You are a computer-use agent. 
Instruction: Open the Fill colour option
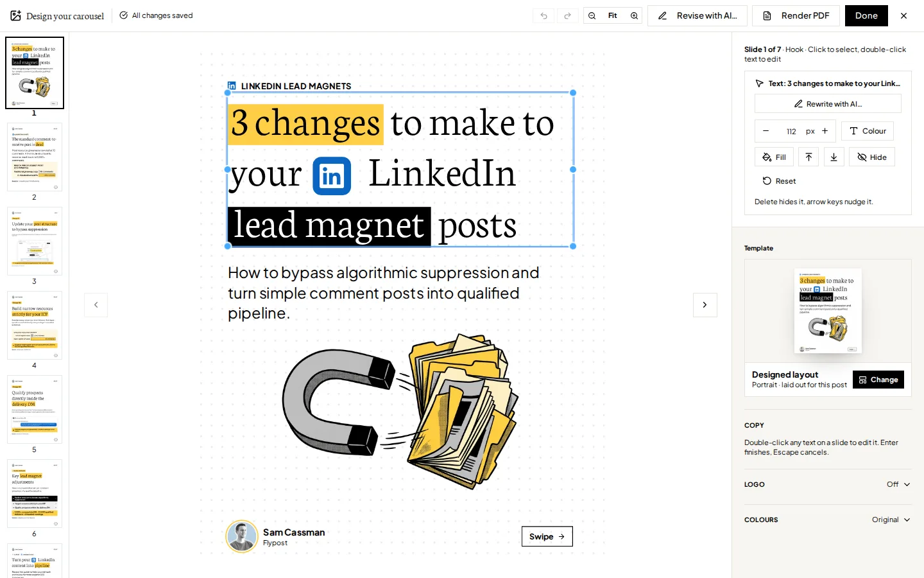coord(774,157)
